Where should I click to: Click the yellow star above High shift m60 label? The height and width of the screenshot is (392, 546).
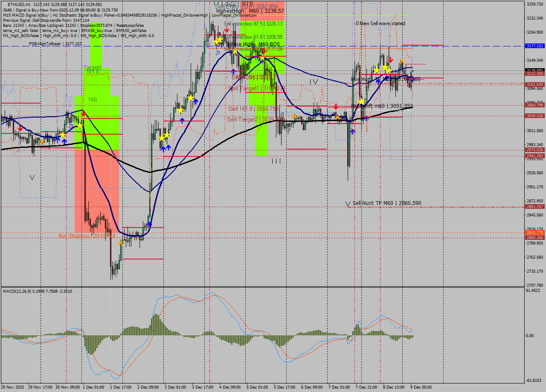[x=361, y=102]
